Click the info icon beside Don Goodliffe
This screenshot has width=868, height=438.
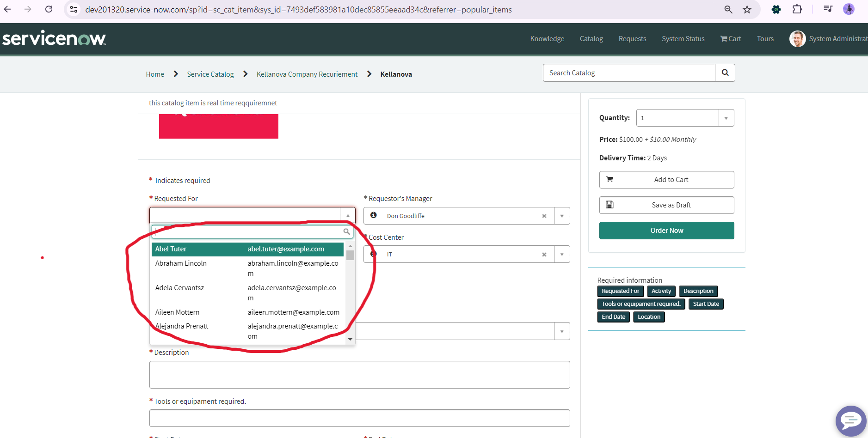pos(373,215)
